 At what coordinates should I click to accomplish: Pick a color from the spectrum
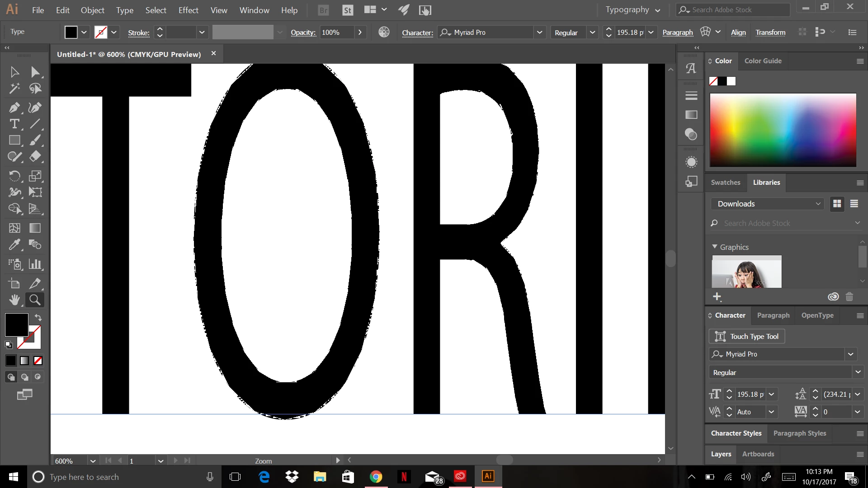pos(783,130)
